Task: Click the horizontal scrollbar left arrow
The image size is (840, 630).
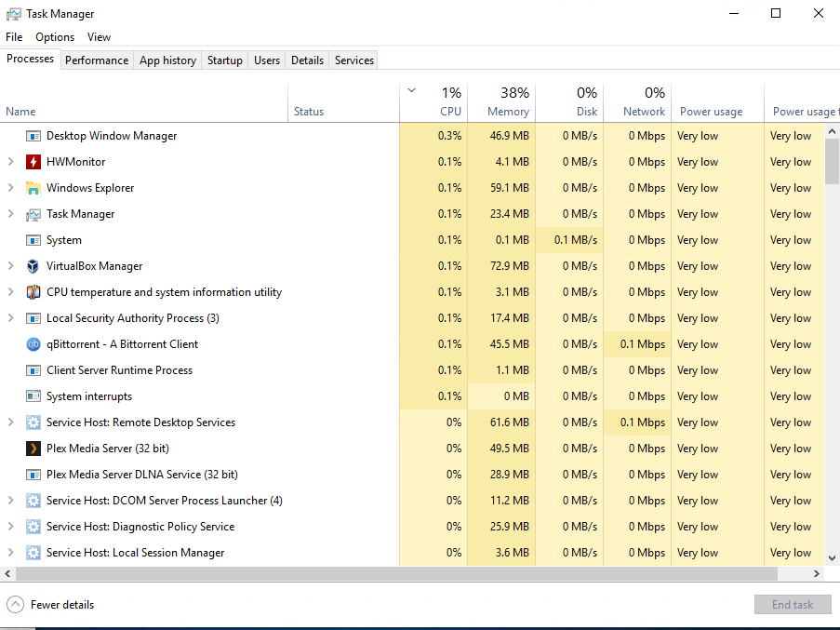Action: pyautogui.click(x=7, y=574)
